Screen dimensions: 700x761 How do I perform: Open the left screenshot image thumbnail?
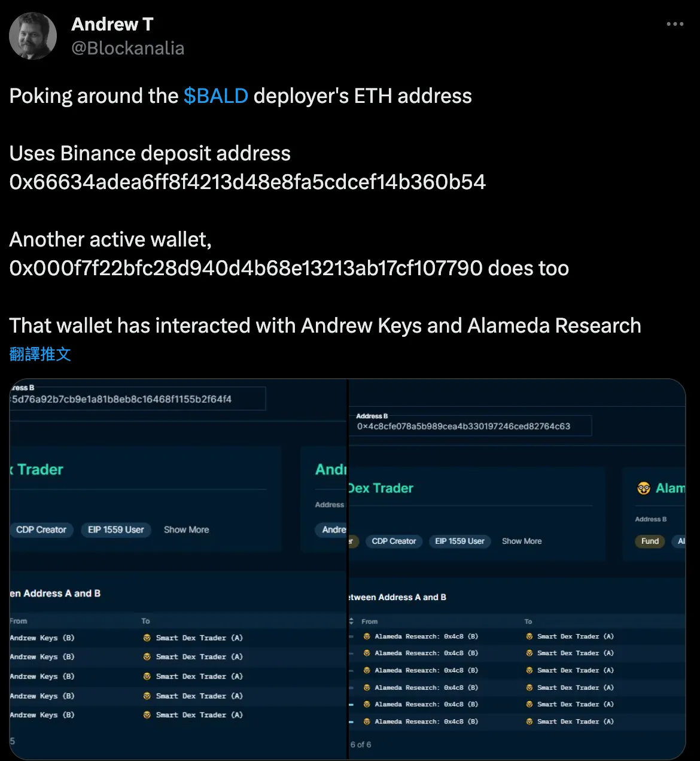pos(178,569)
